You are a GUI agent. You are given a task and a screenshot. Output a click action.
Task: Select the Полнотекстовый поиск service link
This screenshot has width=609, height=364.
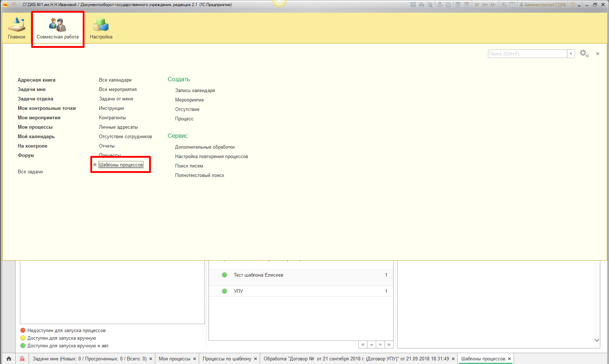pos(199,175)
